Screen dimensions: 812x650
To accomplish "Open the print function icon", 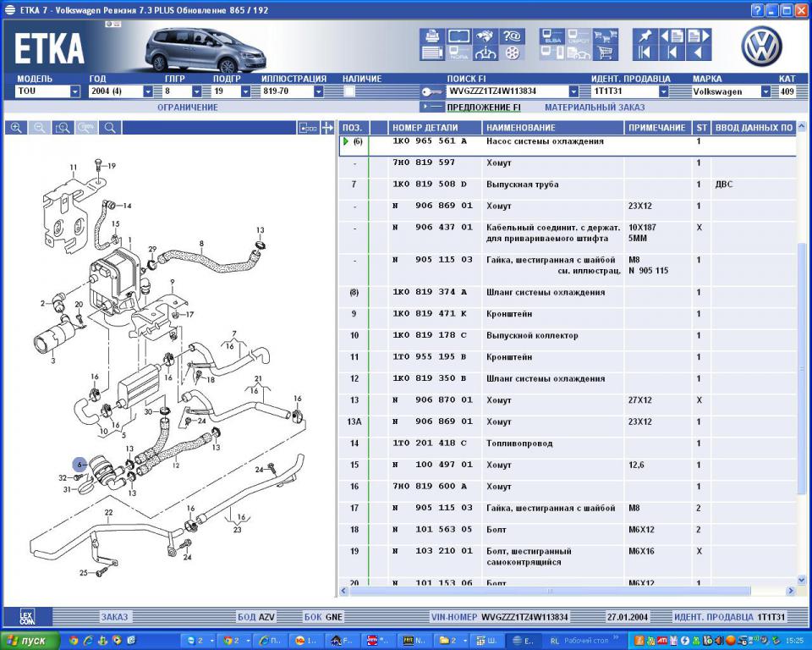I will [x=432, y=36].
